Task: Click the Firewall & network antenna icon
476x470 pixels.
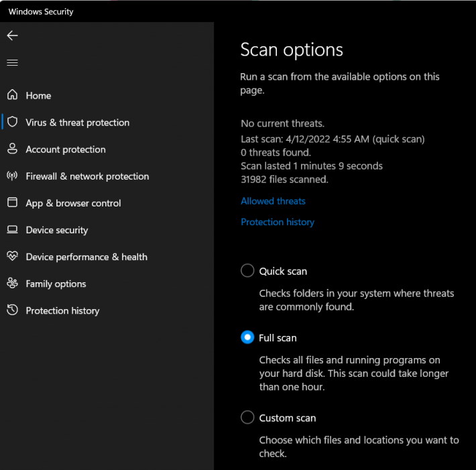Action: tap(13, 176)
